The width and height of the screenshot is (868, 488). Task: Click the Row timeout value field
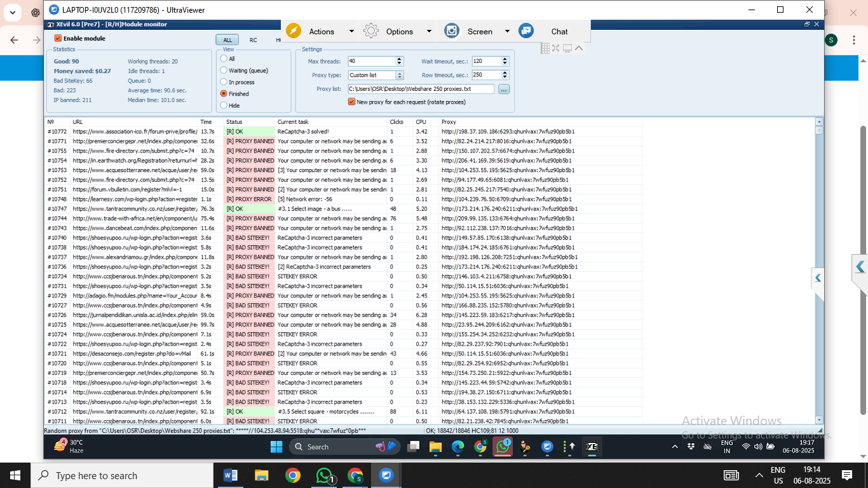click(x=486, y=75)
